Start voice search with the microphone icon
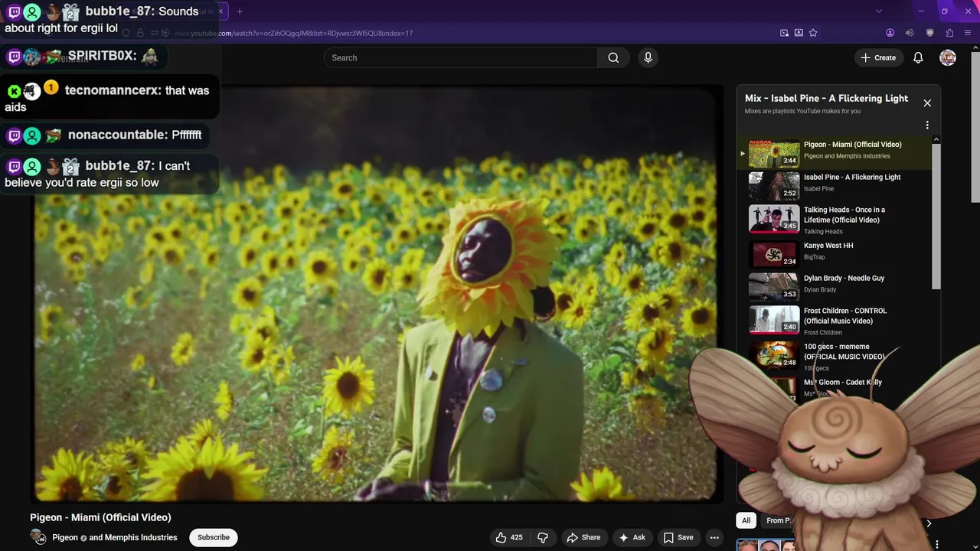The height and width of the screenshot is (551, 980). tap(648, 57)
